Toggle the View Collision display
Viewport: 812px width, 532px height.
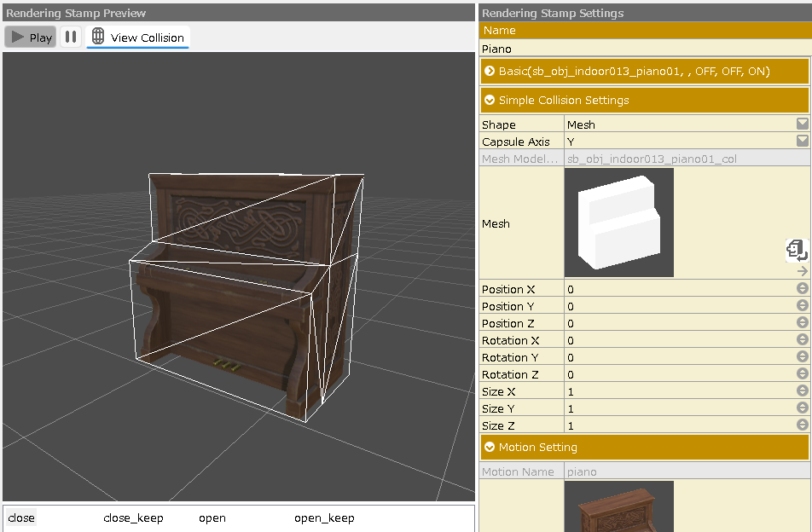point(137,38)
